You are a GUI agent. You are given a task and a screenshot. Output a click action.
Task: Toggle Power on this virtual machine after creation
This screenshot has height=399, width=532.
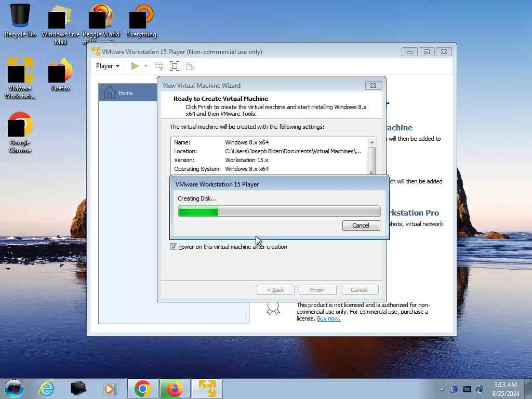[x=174, y=247]
